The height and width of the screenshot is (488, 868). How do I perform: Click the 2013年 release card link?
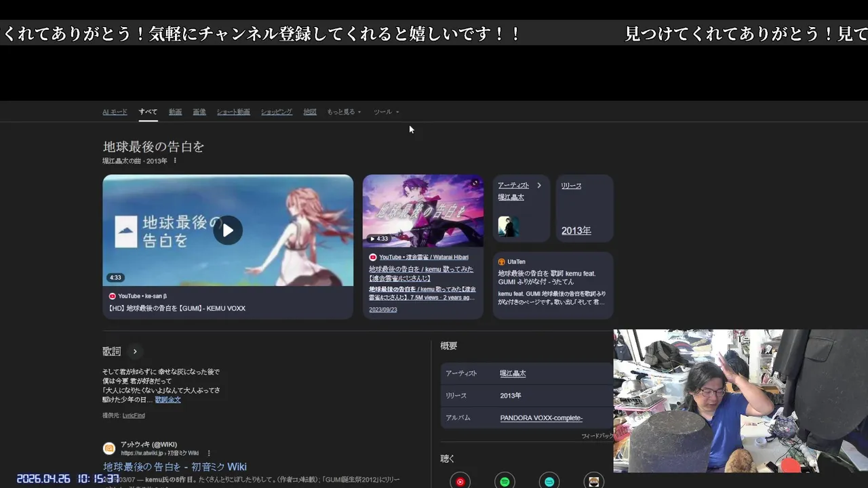(576, 230)
